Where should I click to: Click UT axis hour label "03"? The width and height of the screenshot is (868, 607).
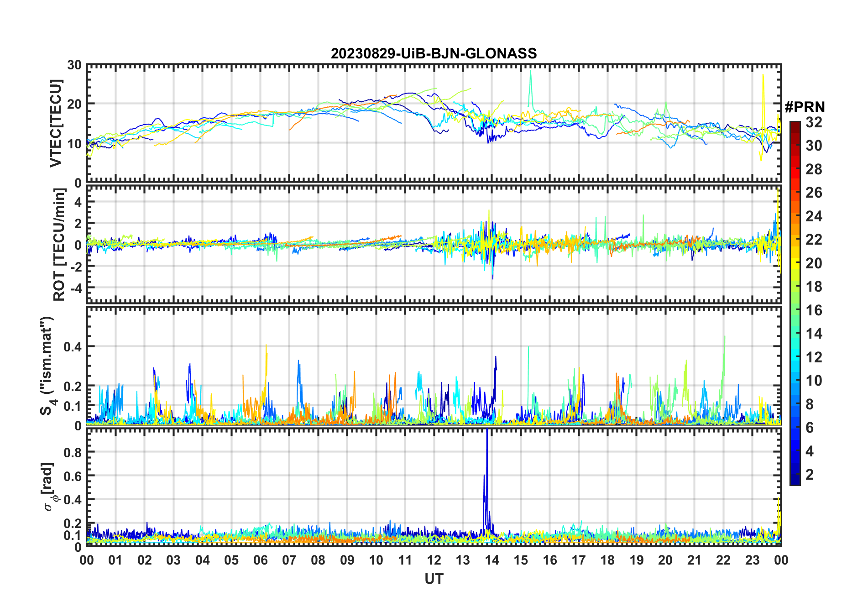pyautogui.click(x=173, y=560)
